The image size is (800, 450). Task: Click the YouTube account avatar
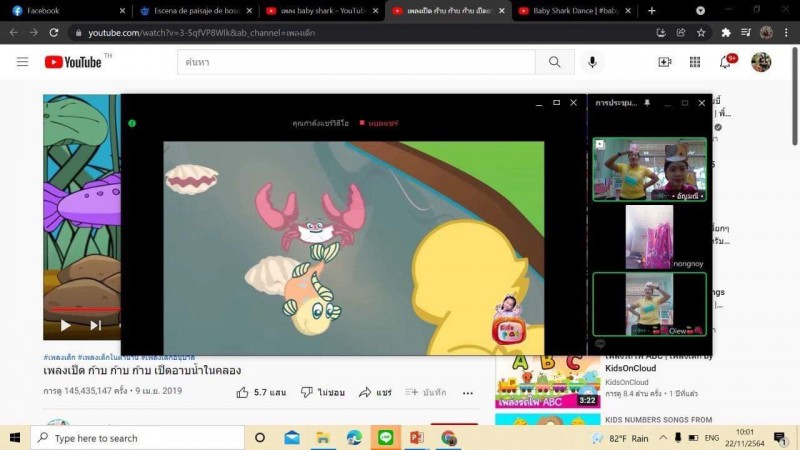point(761,62)
